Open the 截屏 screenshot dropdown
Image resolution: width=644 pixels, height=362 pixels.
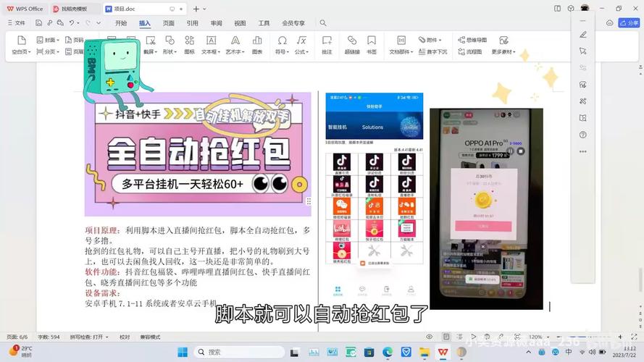pos(150,51)
